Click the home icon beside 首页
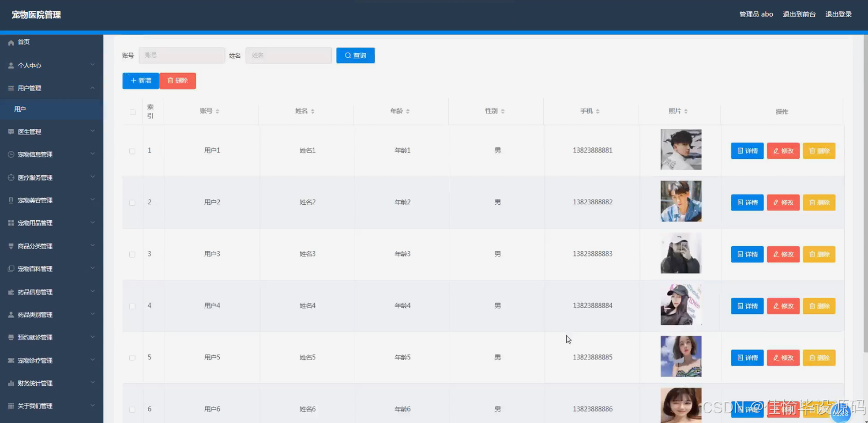 tap(11, 42)
